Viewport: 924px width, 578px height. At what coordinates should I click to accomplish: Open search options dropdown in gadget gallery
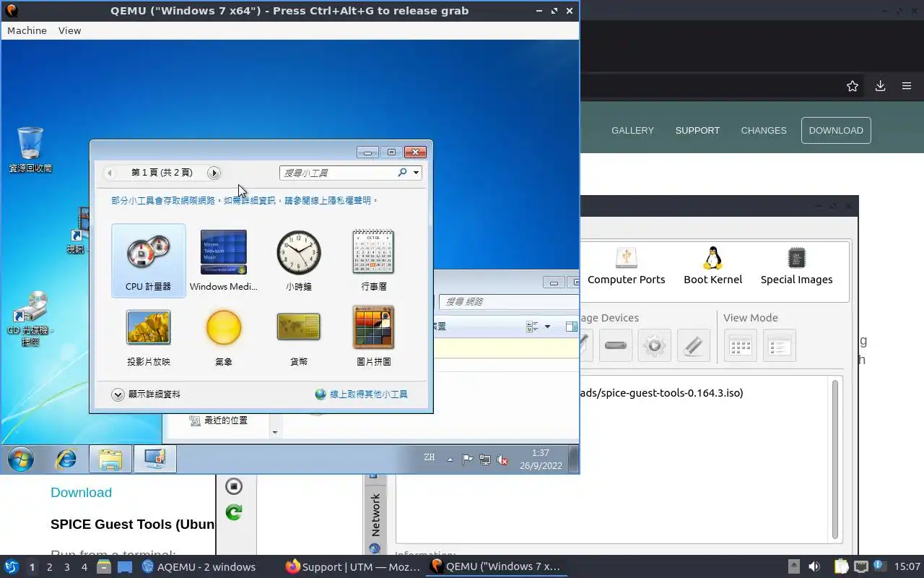[x=417, y=173]
